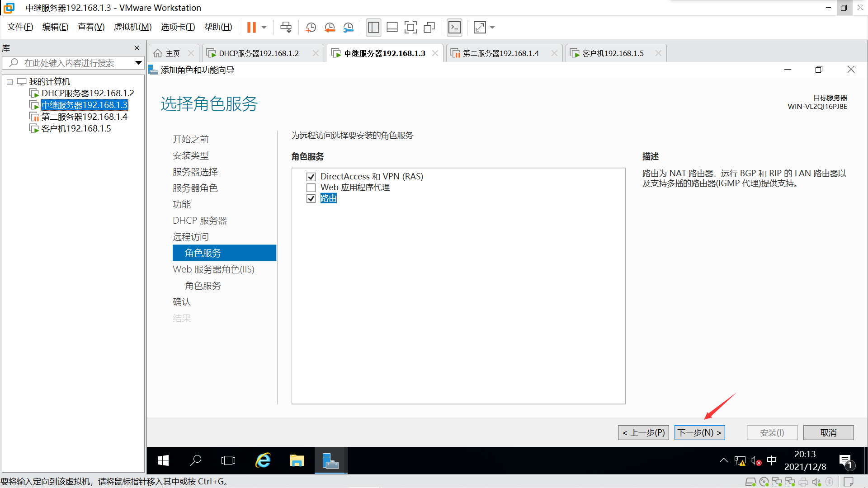The image size is (868, 488).
Task: Click the 取消 button
Action: pyautogui.click(x=828, y=432)
